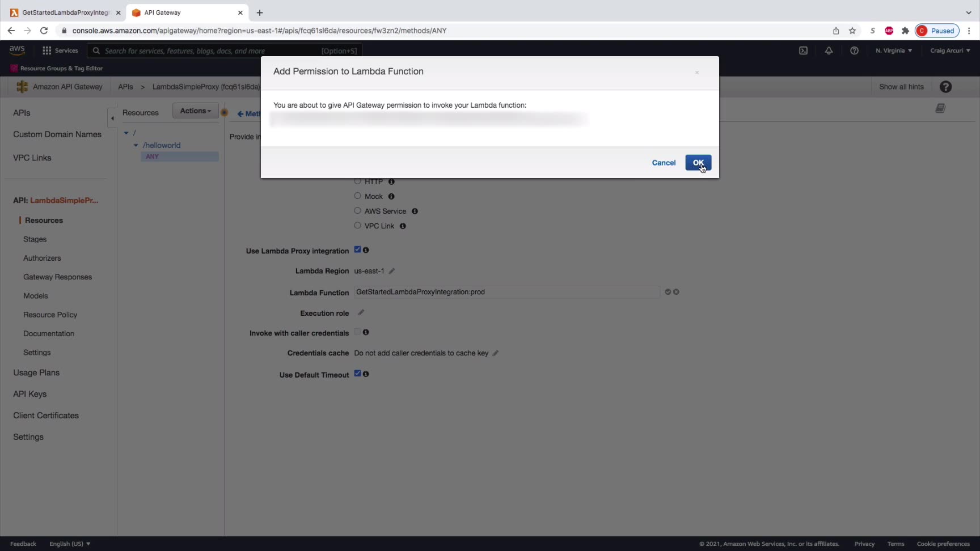
Task: Open the AWS help icon in navbar
Action: 854,50
